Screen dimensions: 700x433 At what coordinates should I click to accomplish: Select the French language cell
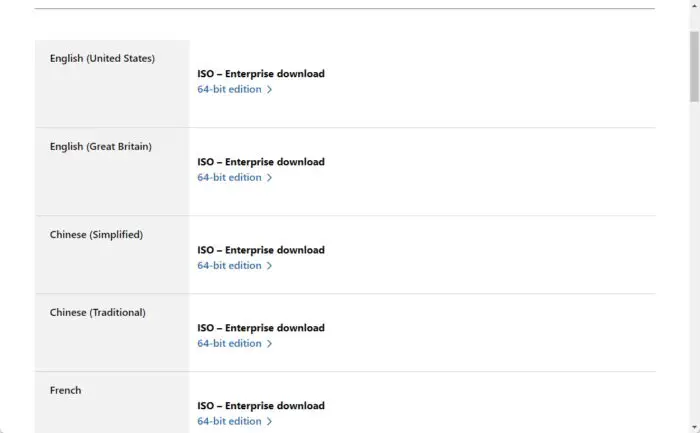coord(112,402)
